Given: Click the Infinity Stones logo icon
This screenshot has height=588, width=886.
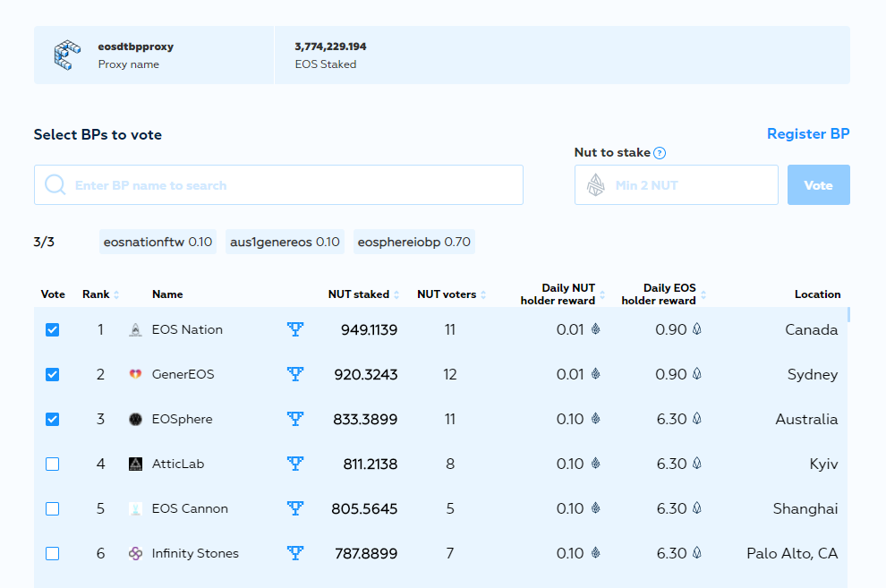Looking at the screenshot, I should tap(136, 554).
